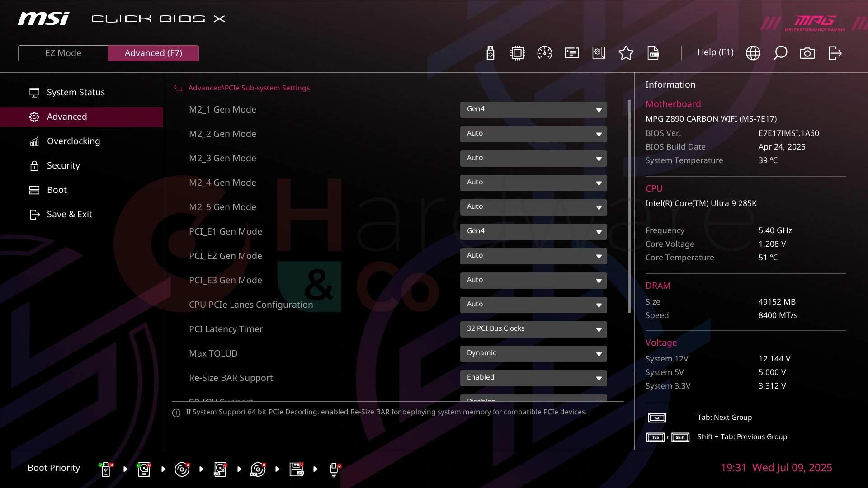
Task: Open search with the magnifier icon
Action: [780, 53]
